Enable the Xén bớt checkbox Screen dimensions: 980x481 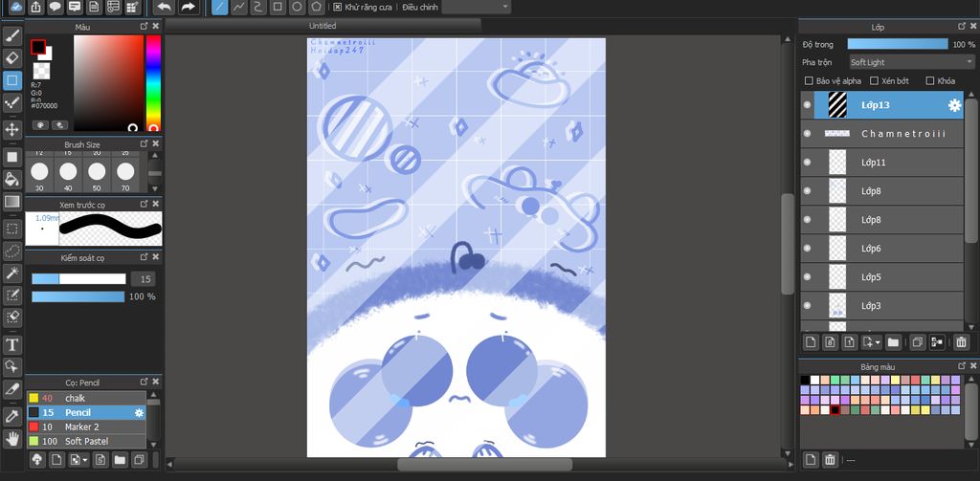point(874,80)
